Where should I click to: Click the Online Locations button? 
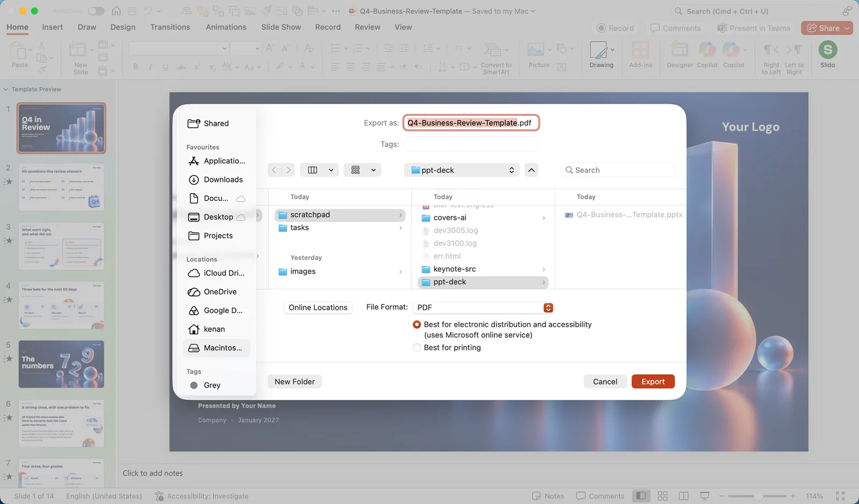pyautogui.click(x=318, y=308)
